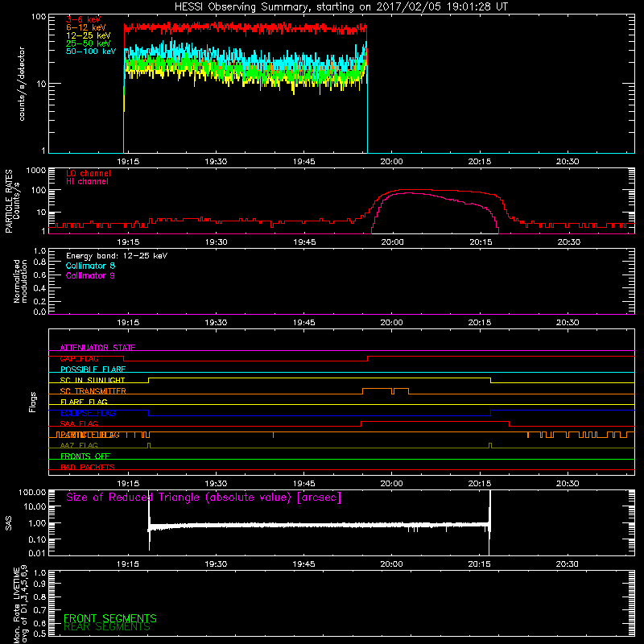Click the overlapping PARTICLE_FLAG label

pos(89,435)
